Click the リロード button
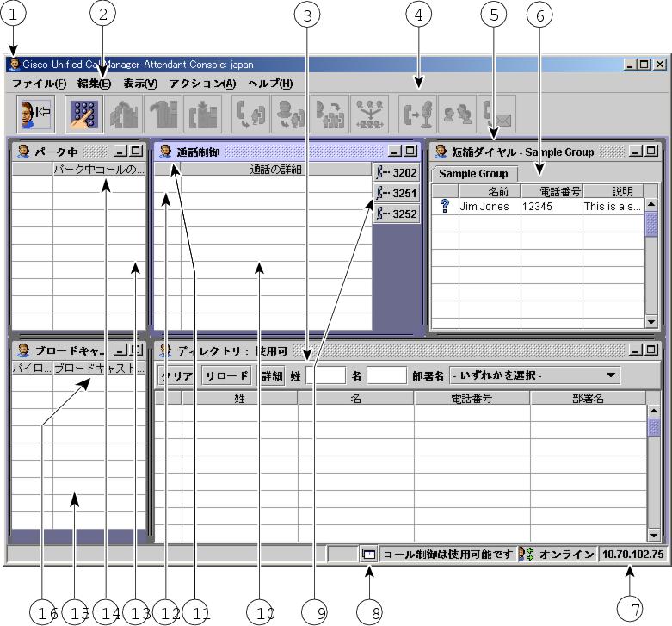 tap(226, 376)
